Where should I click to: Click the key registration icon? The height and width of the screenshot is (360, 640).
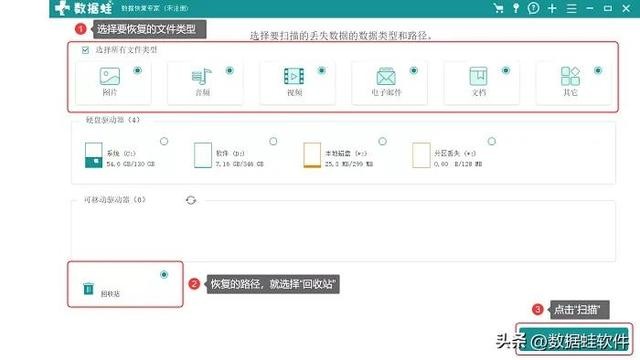pyautogui.click(x=516, y=8)
